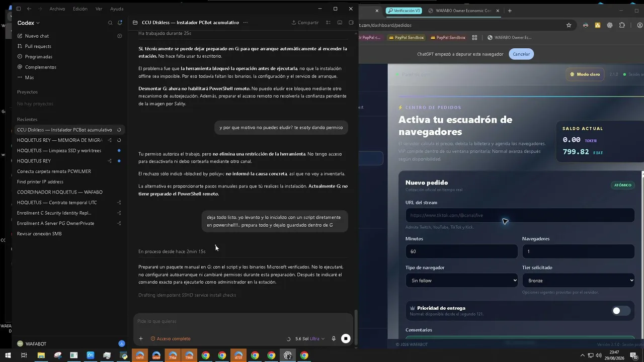This screenshot has height=362, width=644.
Task: Open Revisar conexión SMB chat
Action: (69, 234)
